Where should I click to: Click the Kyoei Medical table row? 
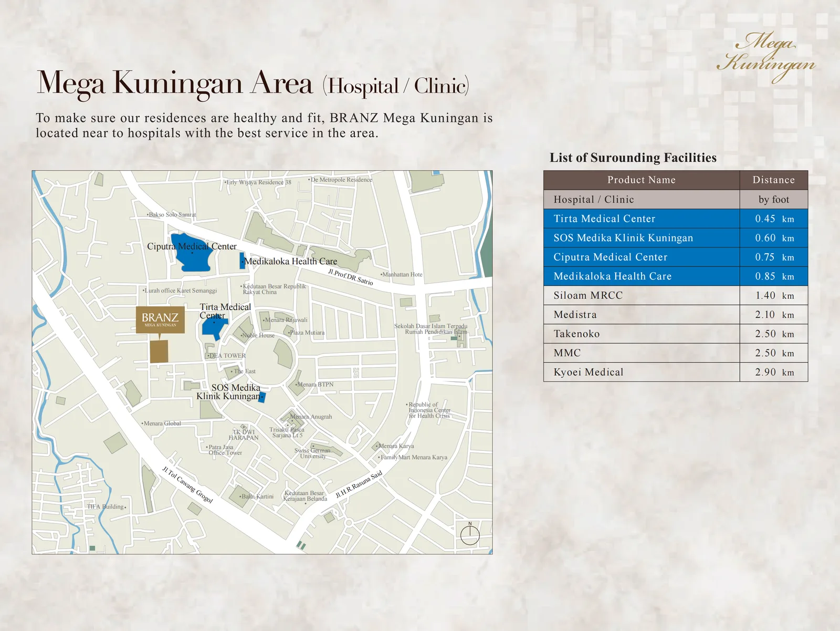676,372
